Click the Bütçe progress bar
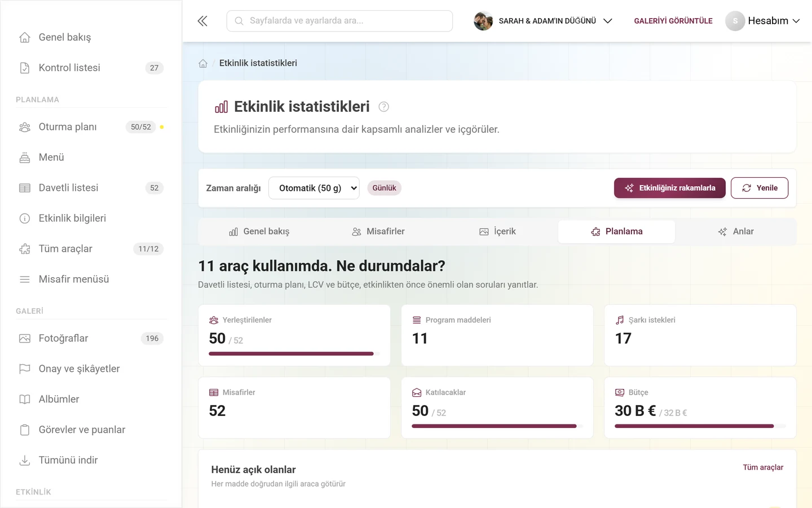 (700, 426)
